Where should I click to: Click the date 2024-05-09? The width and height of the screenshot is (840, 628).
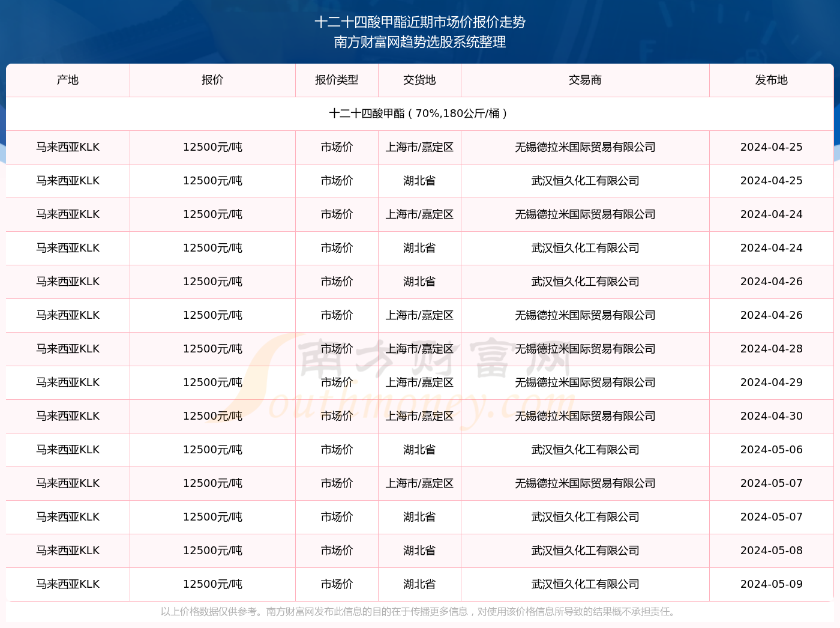coord(771,584)
